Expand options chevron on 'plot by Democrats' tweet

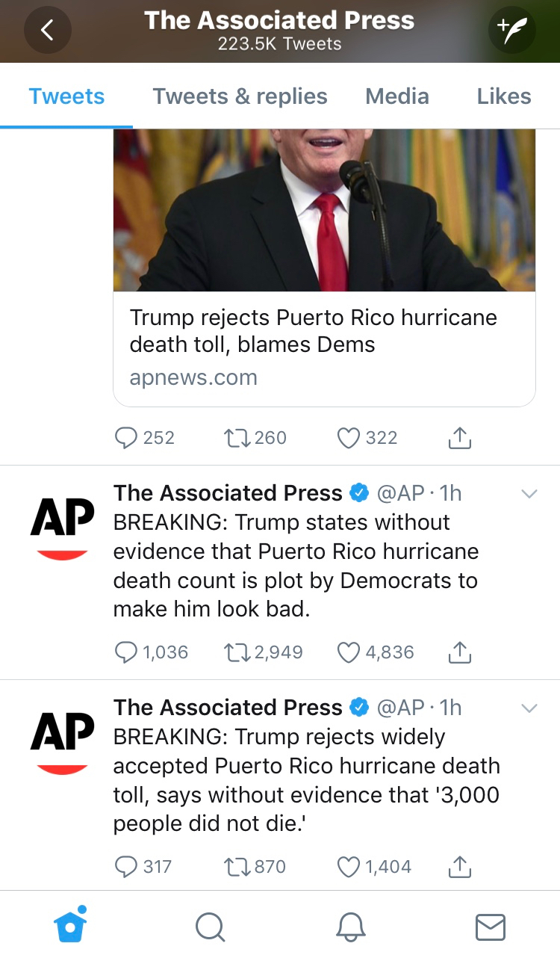529,494
